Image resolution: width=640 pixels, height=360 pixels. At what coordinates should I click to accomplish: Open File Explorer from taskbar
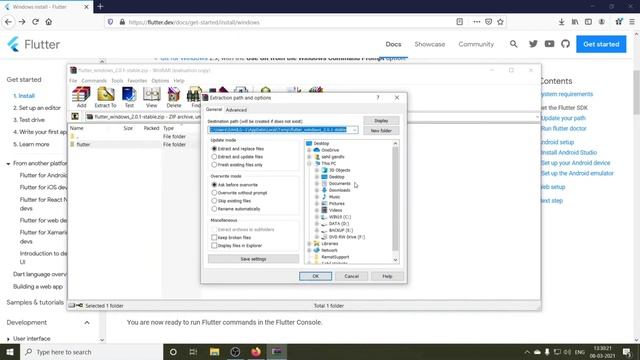pyautogui.click(x=214, y=352)
